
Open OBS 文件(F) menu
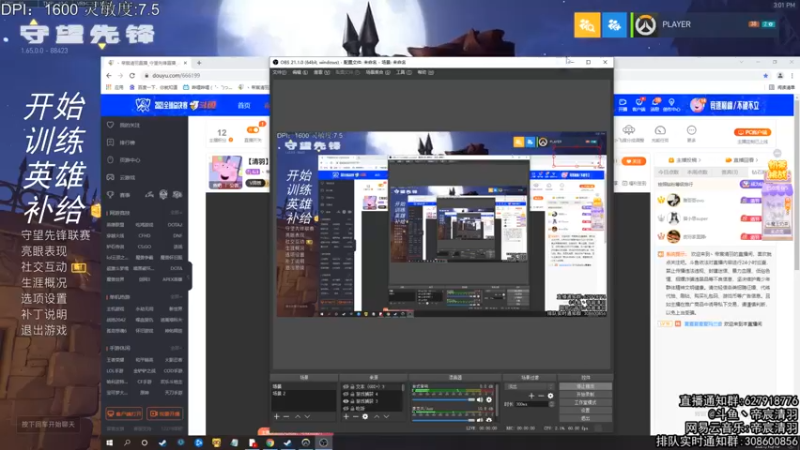click(x=280, y=72)
